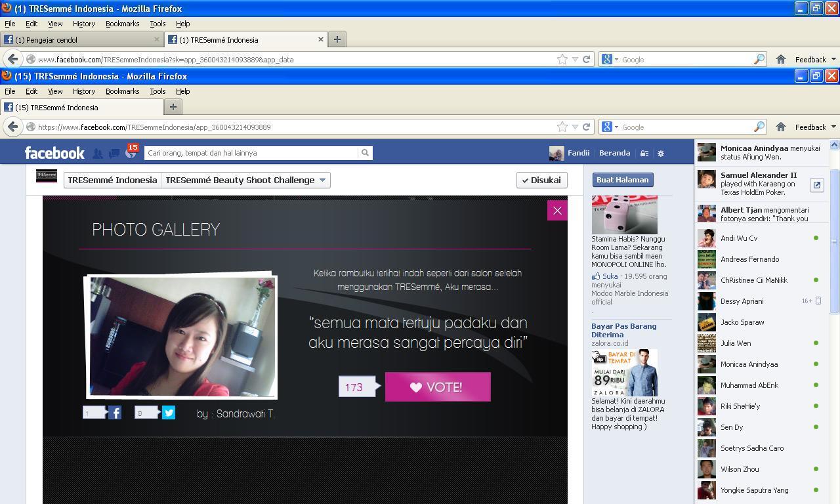Bookmark the page with the star icon
The image size is (840, 504).
pos(562,127)
